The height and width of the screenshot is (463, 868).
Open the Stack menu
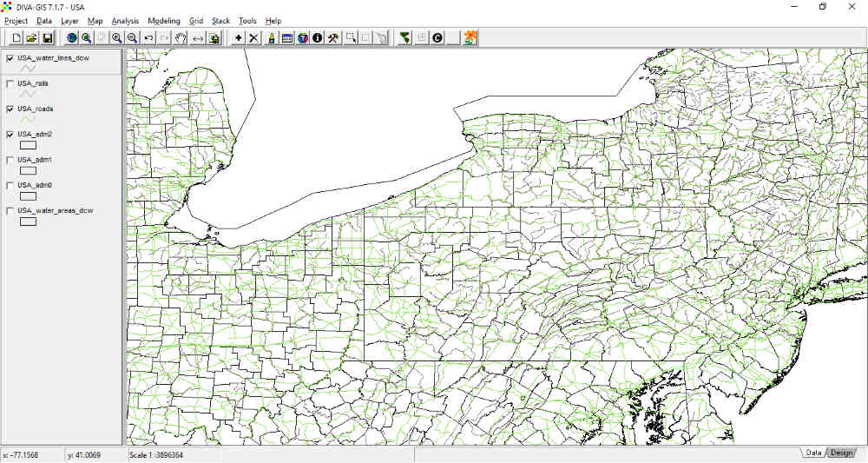point(220,21)
